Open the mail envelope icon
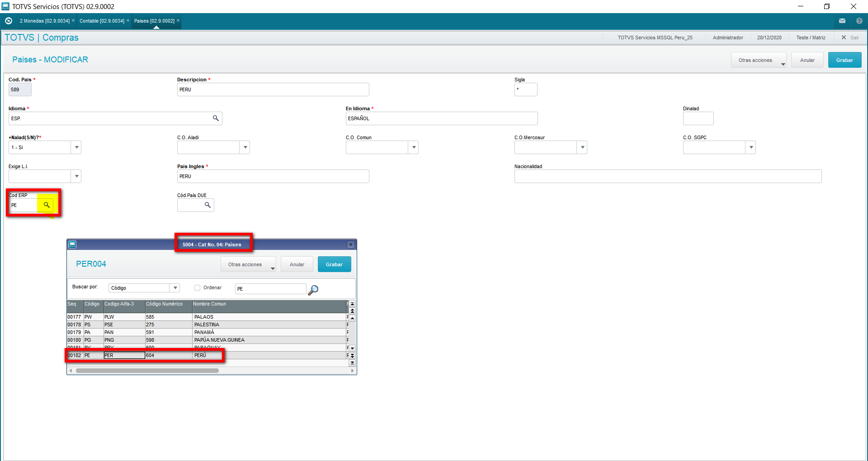 (842, 21)
